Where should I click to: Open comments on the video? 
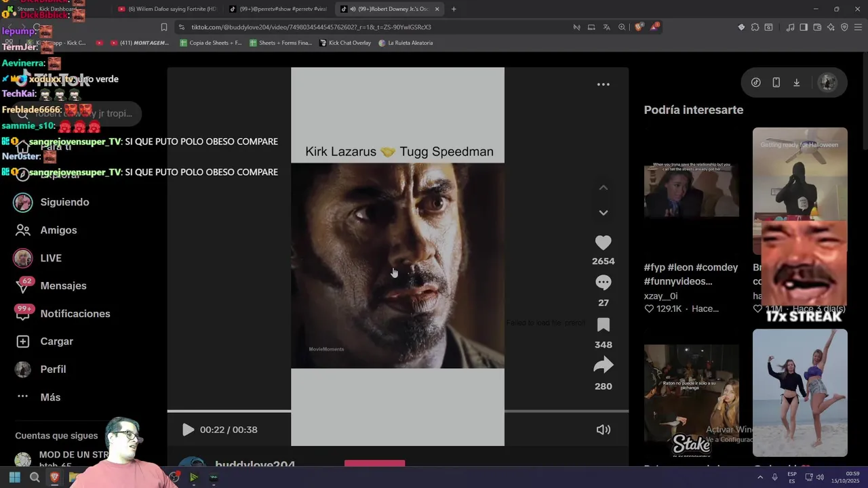(603, 282)
